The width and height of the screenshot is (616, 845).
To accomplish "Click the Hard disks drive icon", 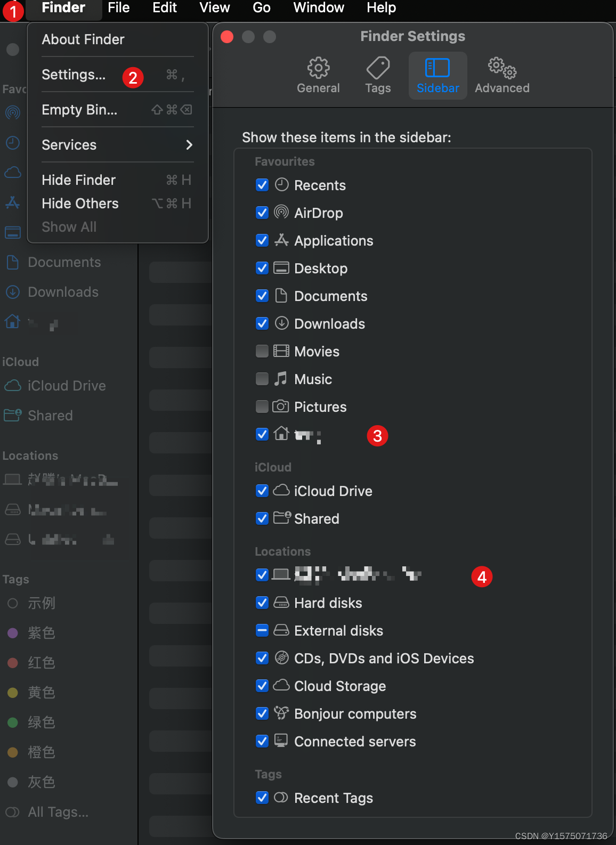I will [281, 602].
